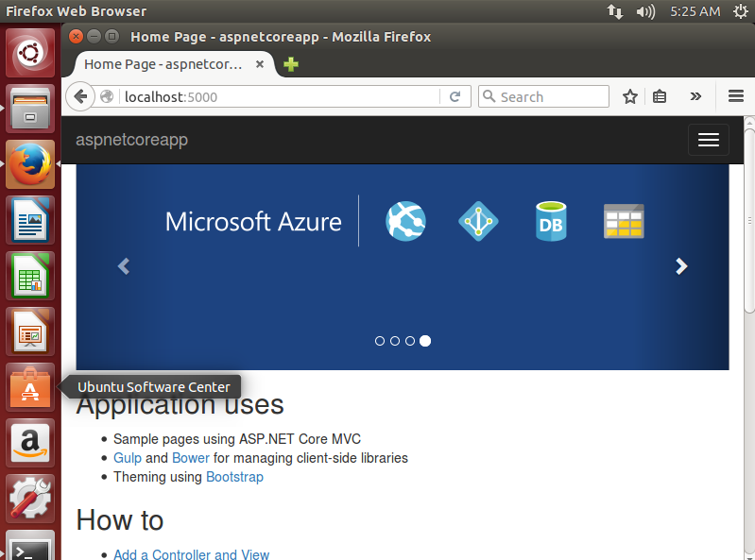
Task: Select the third carousel indicator dot
Action: coord(410,341)
